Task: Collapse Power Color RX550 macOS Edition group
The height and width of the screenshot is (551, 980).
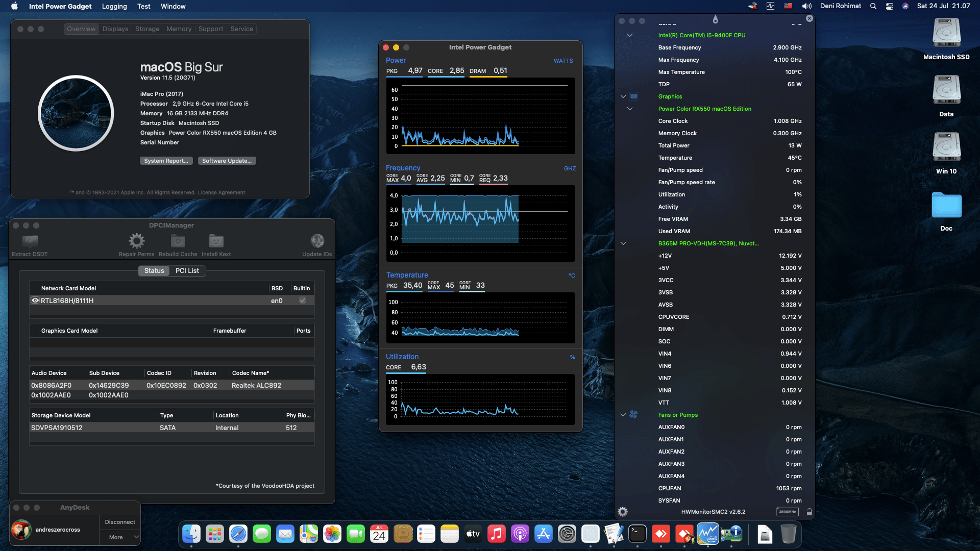Action: [x=630, y=109]
